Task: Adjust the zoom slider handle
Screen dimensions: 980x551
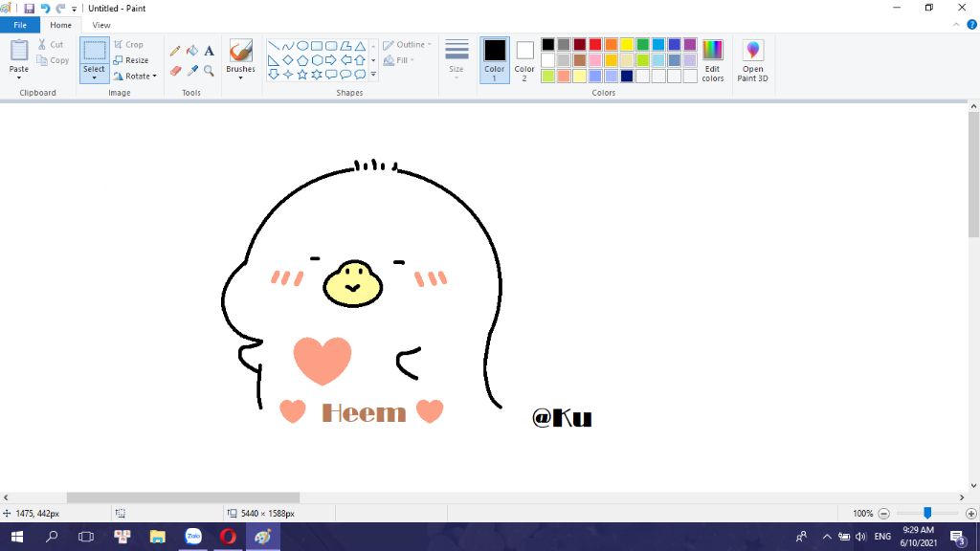Action: click(x=927, y=514)
